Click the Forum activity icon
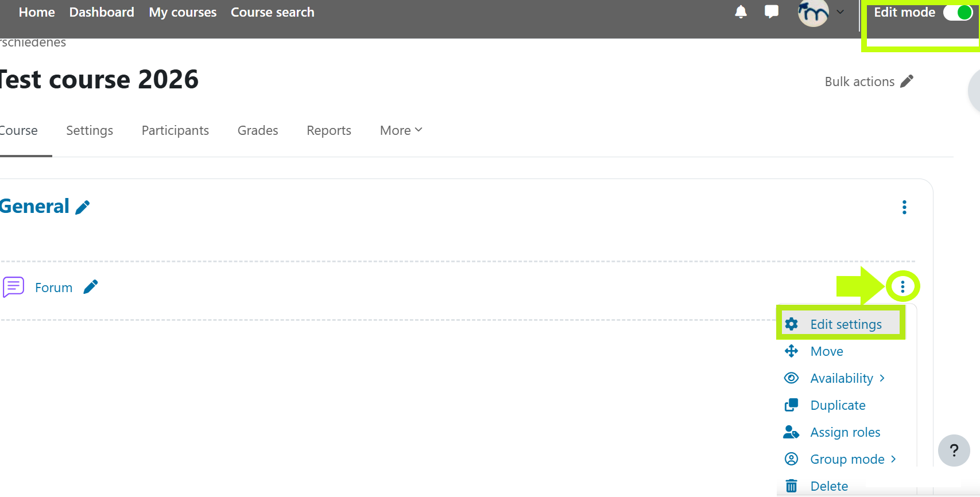Viewport: 980px width, 497px height. tap(13, 287)
